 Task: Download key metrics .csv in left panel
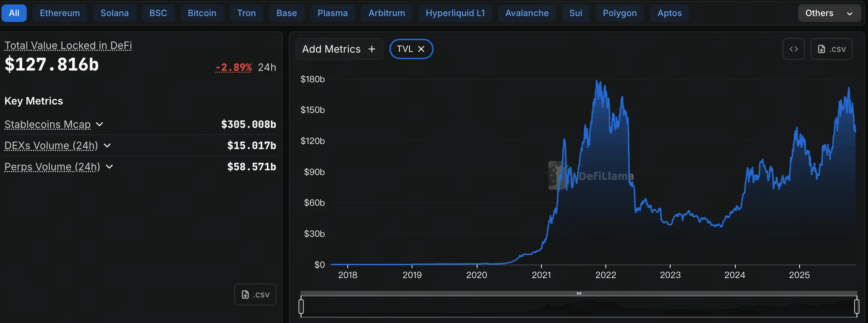tap(255, 294)
